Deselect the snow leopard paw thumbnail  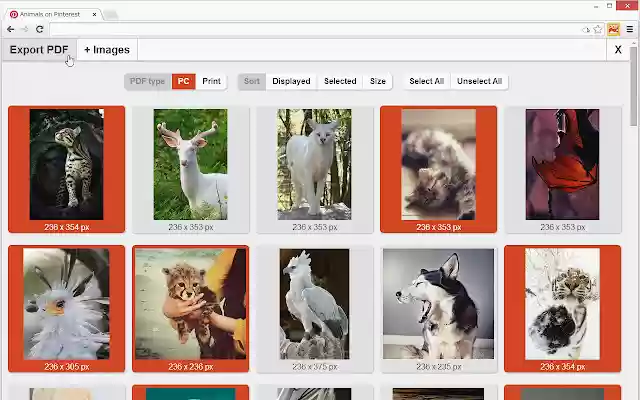(562, 309)
